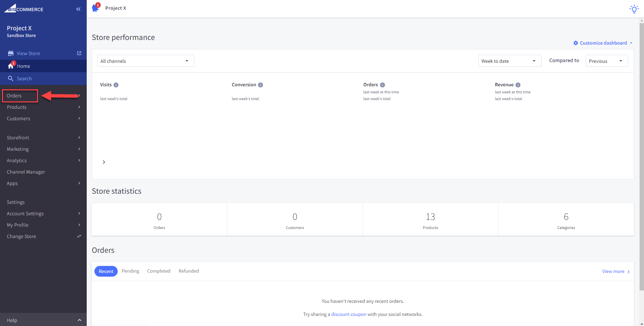Expand the Analytics menu chevron
The height and width of the screenshot is (326, 644).
tap(79, 160)
